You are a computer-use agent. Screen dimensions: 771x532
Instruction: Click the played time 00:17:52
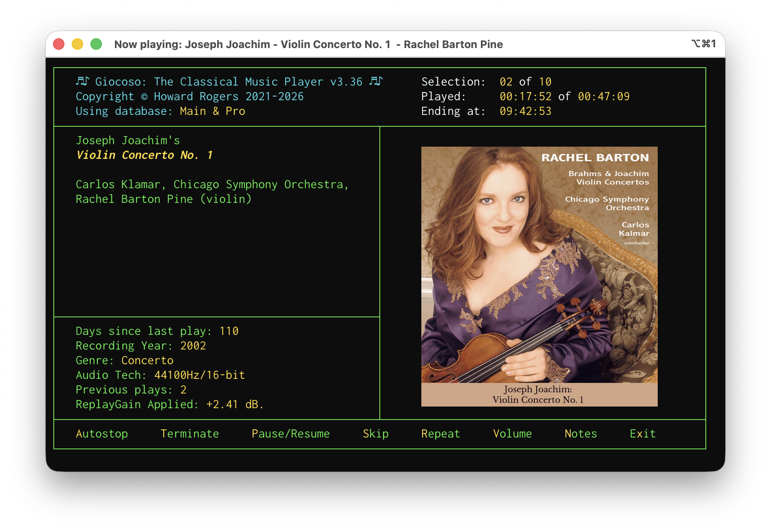(x=525, y=97)
